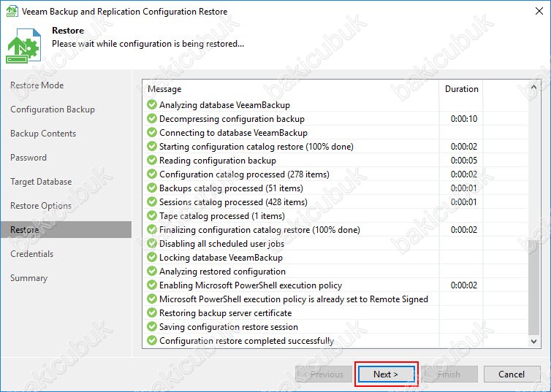Select 'Disabling all scheduled user jobs' text
551x392 pixels.
coord(221,244)
